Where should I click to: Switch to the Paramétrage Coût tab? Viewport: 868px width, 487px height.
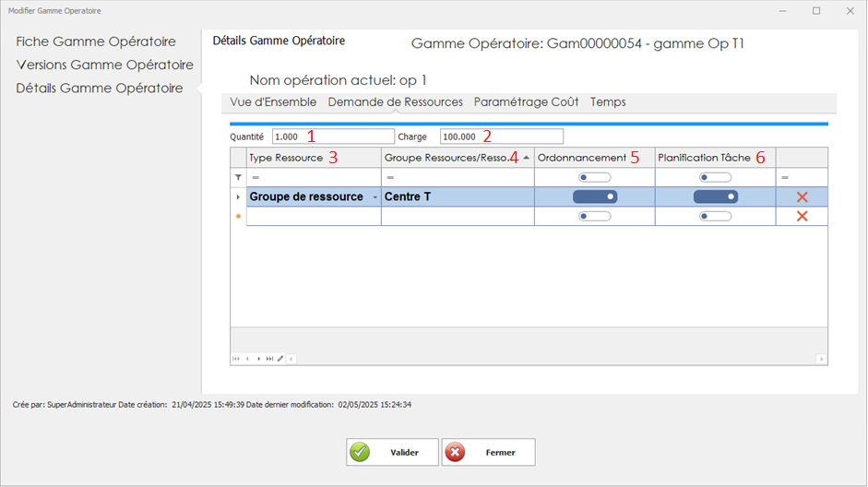point(526,102)
